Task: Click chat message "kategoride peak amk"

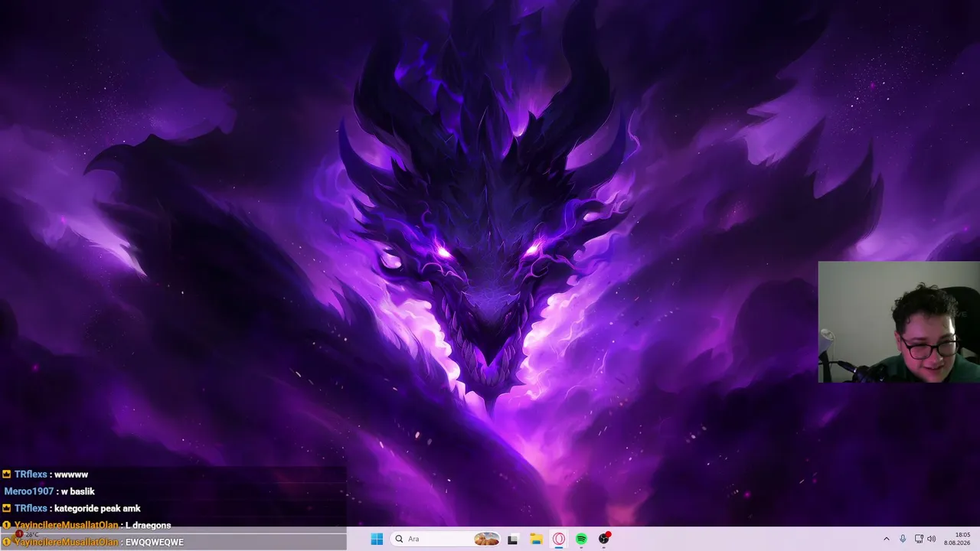Action: (x=97, y=508)
